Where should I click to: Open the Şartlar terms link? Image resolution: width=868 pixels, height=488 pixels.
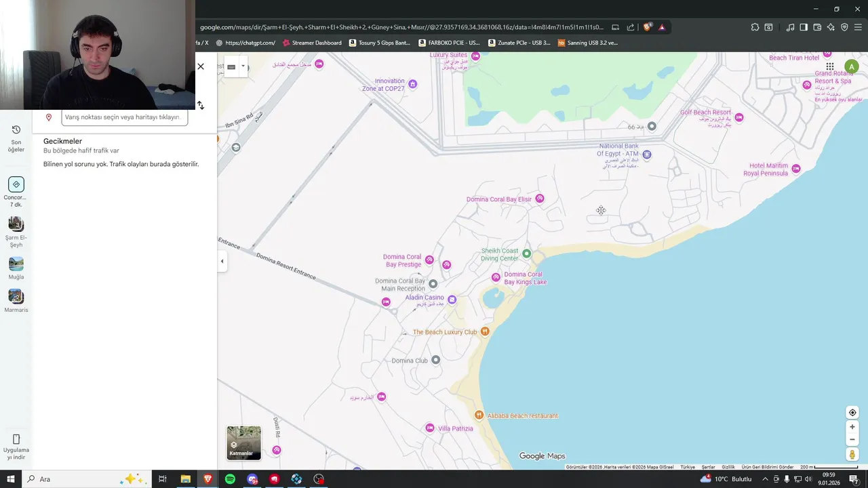(x=708, y=467)
